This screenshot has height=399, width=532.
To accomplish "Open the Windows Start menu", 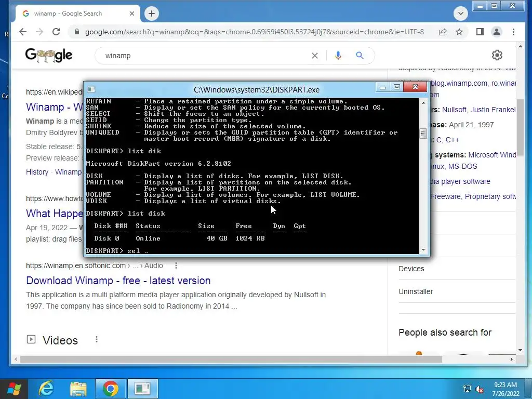I will tap(14, 389).
